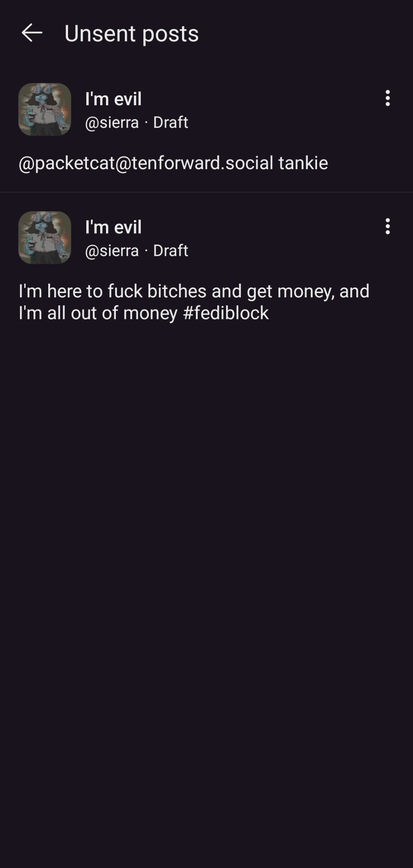The image size is (413, 868).
Task: Click the "Draft" label on second post
Action: pyautogui.click(x=170, y=251)
